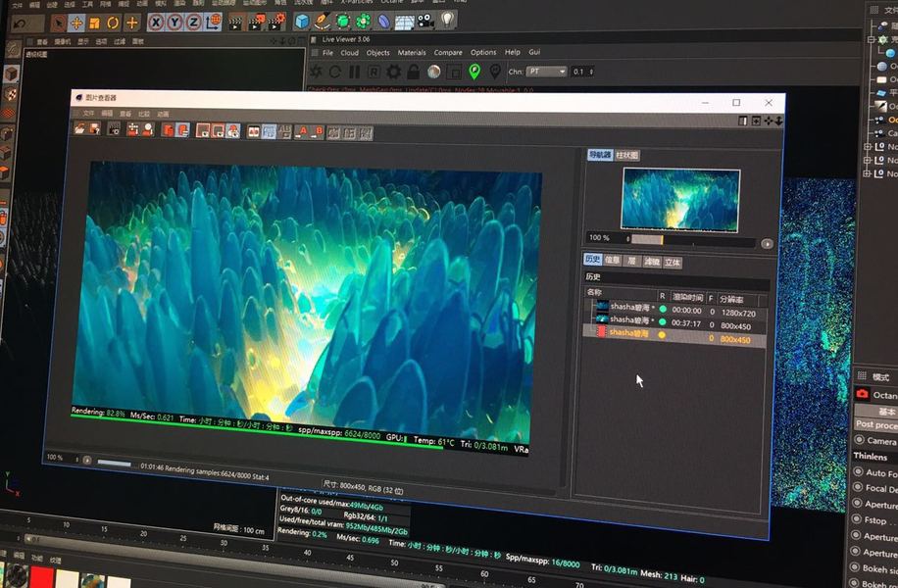
Task: Add a Cube primitive object
Action: pos(302,22)
